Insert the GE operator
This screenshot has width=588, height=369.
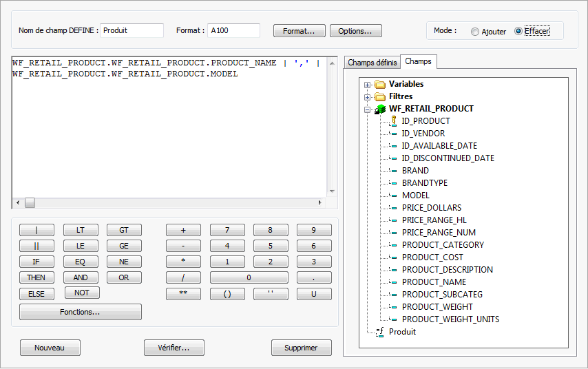124,246
